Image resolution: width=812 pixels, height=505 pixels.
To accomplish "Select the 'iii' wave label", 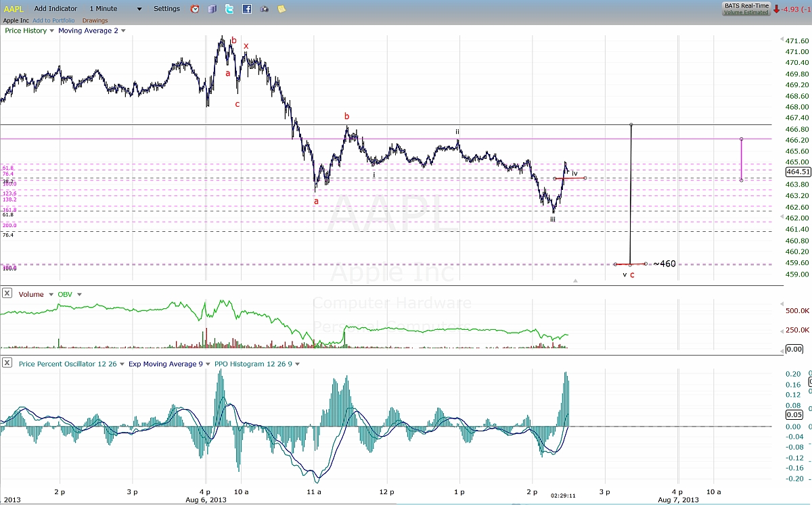I will click(553, 219).
